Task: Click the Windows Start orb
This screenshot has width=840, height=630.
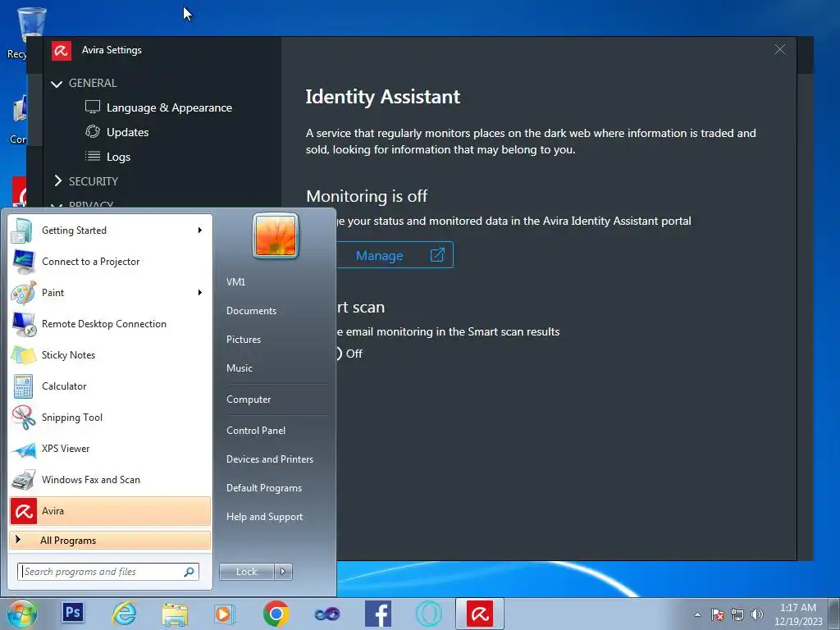Action: point(22,614)
